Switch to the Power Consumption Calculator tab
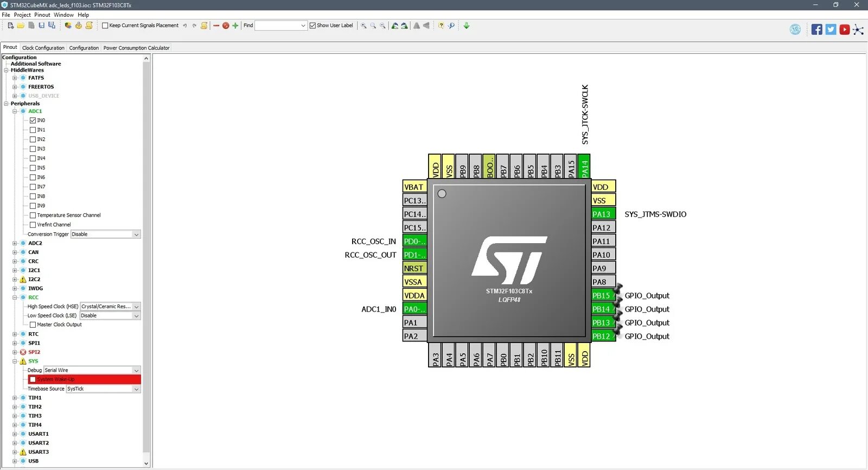The image size is (868, 470). click(x=136, y=48)
